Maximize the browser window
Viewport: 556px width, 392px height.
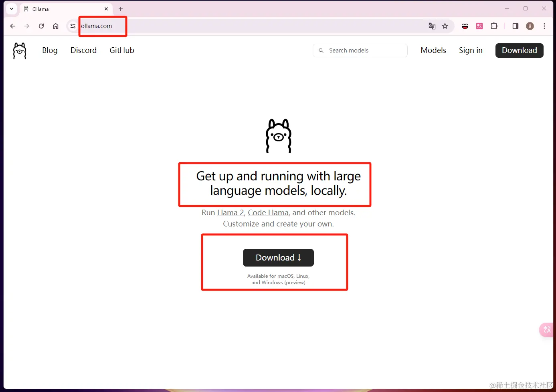[526, 8]
